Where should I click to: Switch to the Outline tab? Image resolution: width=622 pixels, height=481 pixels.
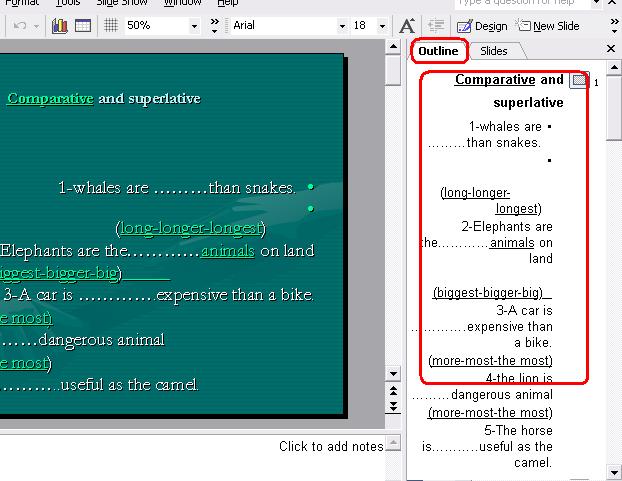tap(438, 51)
